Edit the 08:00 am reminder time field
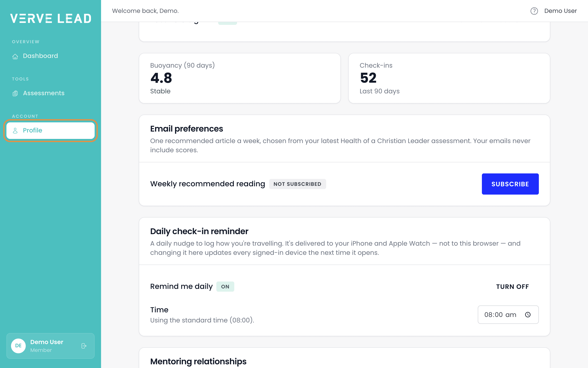 click(x=508, y=315)
